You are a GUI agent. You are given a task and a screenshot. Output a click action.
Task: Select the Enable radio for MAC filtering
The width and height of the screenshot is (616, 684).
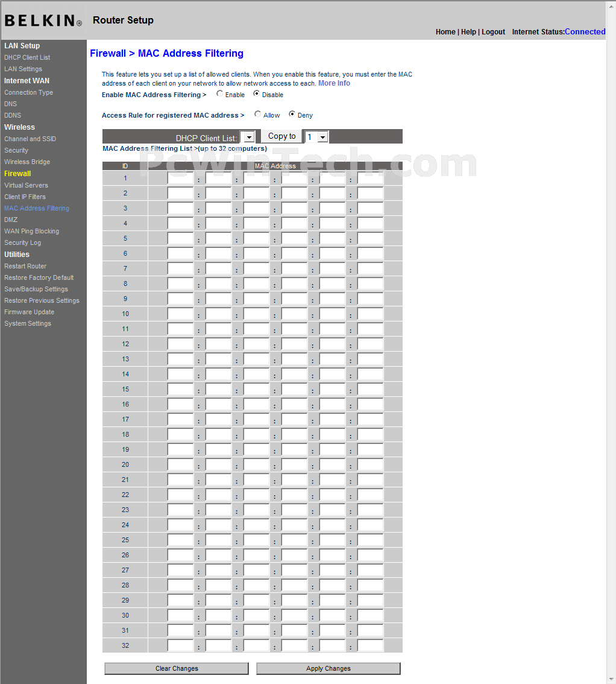(x=220, y=93)
